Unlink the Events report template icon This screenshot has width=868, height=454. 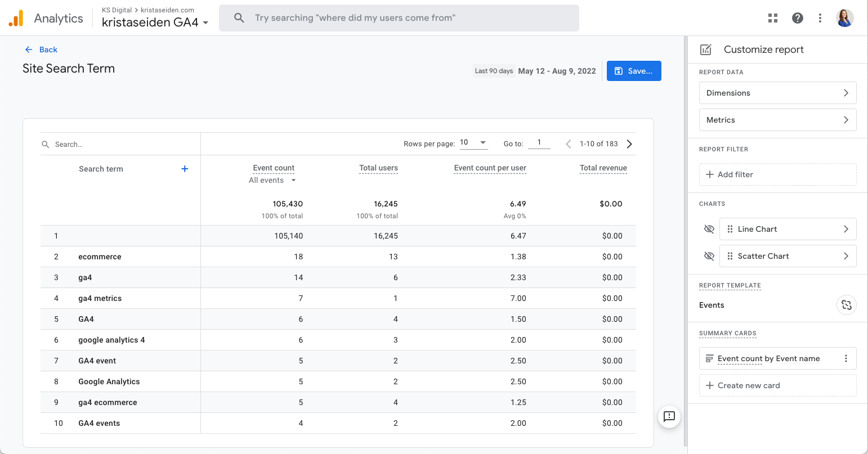pos(846,305)
